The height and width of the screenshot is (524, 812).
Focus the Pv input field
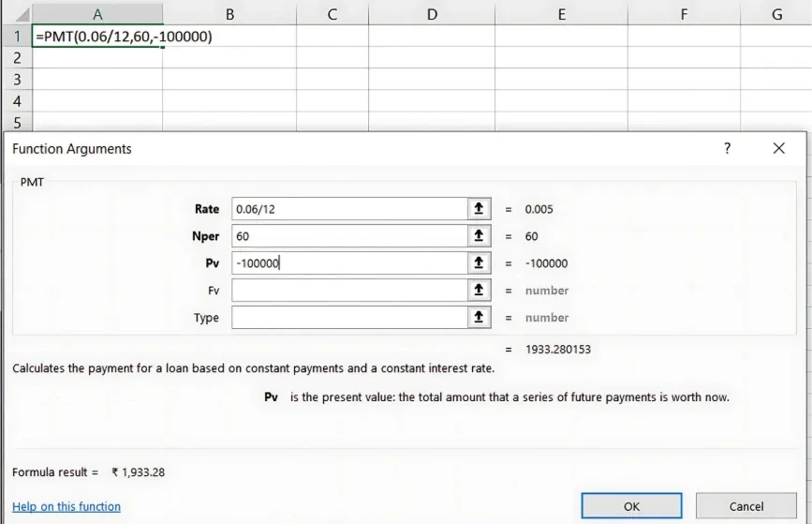[x=348, y=263]
